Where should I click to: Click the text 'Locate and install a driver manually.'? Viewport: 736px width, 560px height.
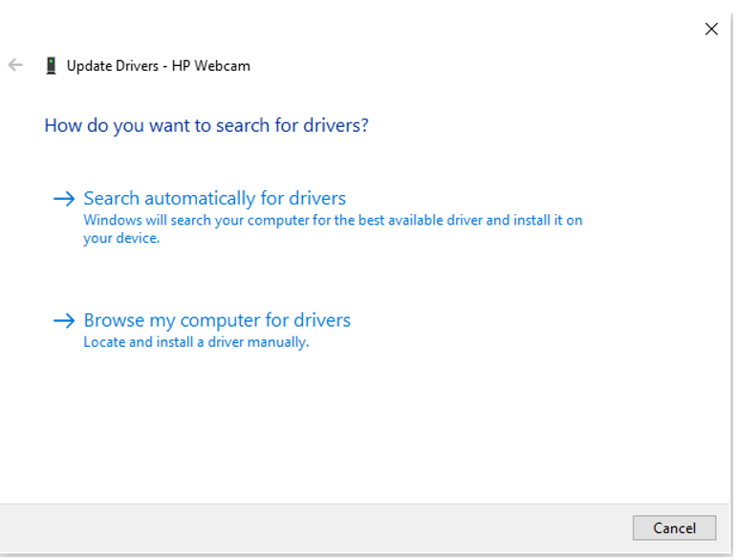[x=196, y=342]
